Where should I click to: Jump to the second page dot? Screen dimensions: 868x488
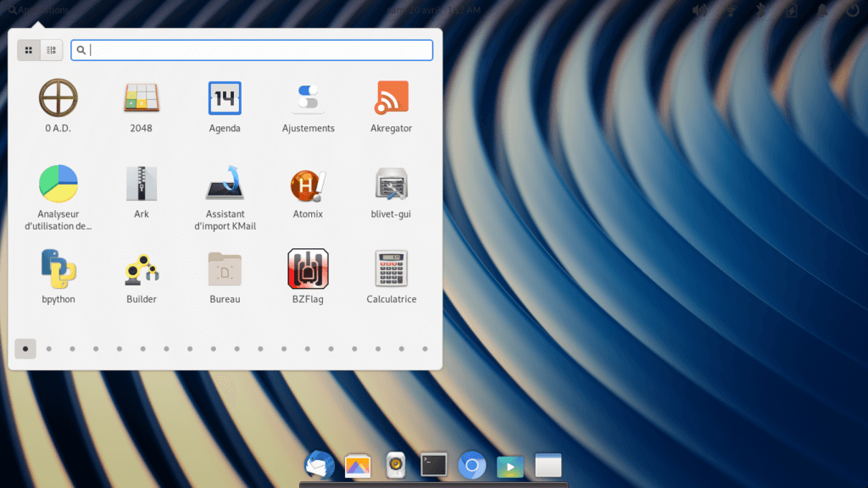point(48,349)
